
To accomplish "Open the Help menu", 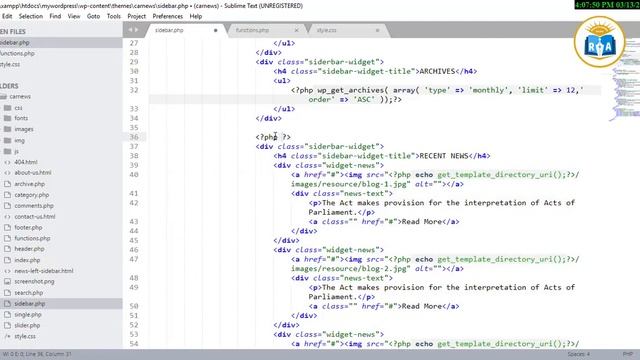I will pos(196,16).
